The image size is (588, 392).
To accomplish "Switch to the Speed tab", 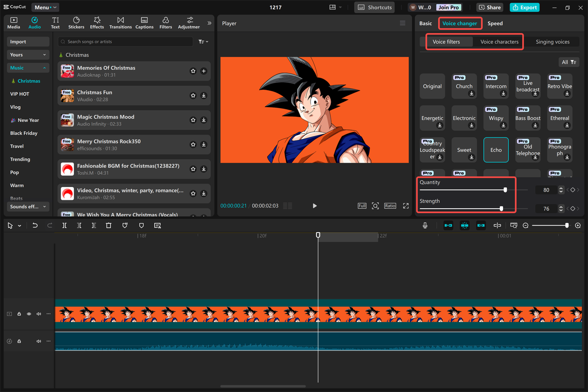I will click(x=495, y=23).
